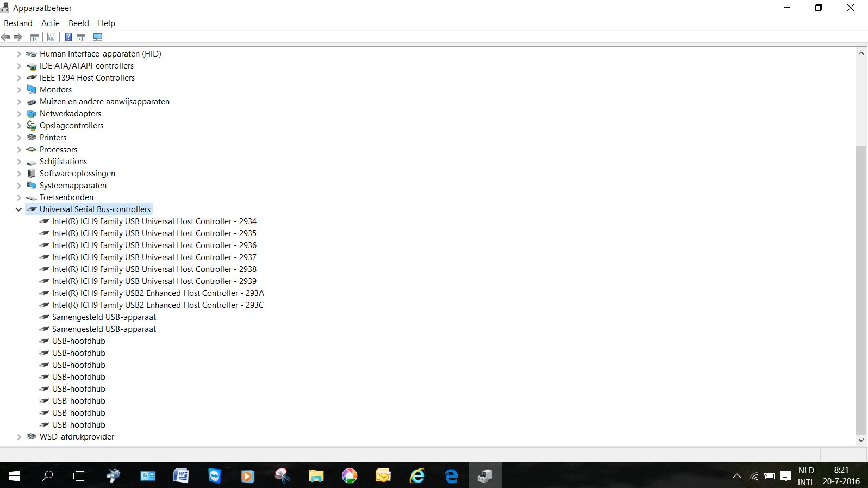Screen dimensions: 868x488
Task: Expand Human Interface-apparaten (HID) node
Action: point(19,54)
